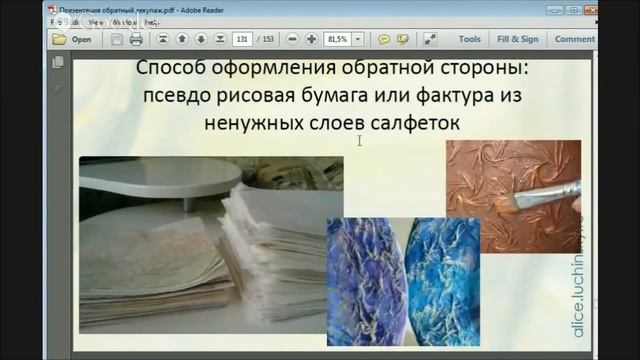This screenshot has height=360, width=640.
Task: Open the Tools pane
Action: (469, 39)
